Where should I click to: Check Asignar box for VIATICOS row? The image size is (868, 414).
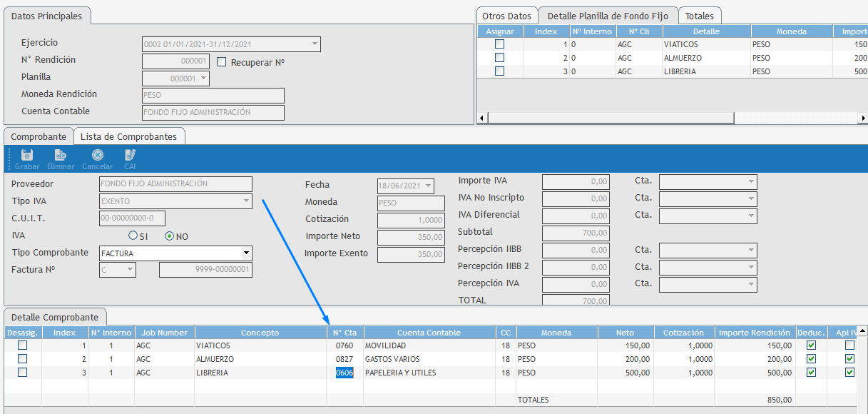tap(499, 44)
